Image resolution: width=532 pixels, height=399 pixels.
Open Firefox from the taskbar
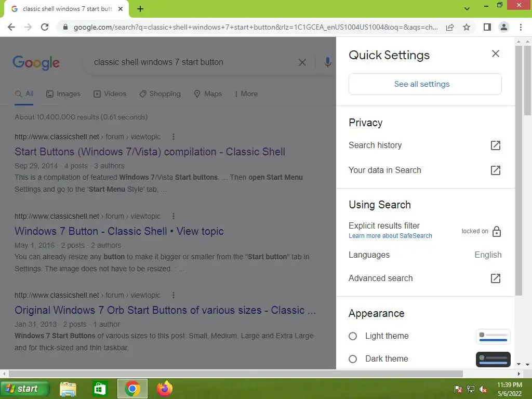(165, 389)
